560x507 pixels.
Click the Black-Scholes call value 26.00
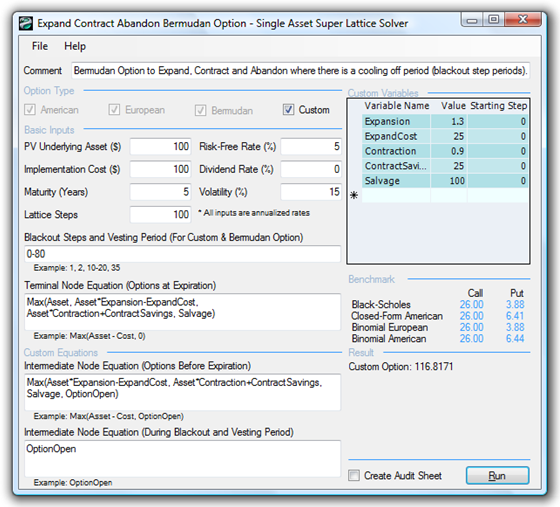pyautogui.click(x=471, y=305)
